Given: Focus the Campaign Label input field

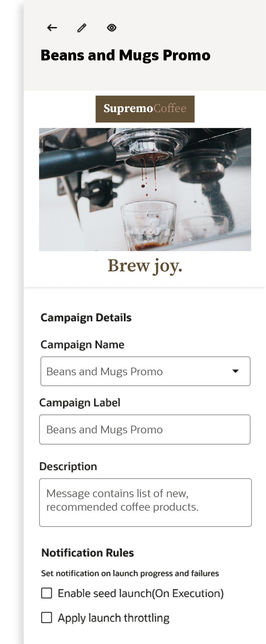Looking at the screenshot, I should coord(145,429).
